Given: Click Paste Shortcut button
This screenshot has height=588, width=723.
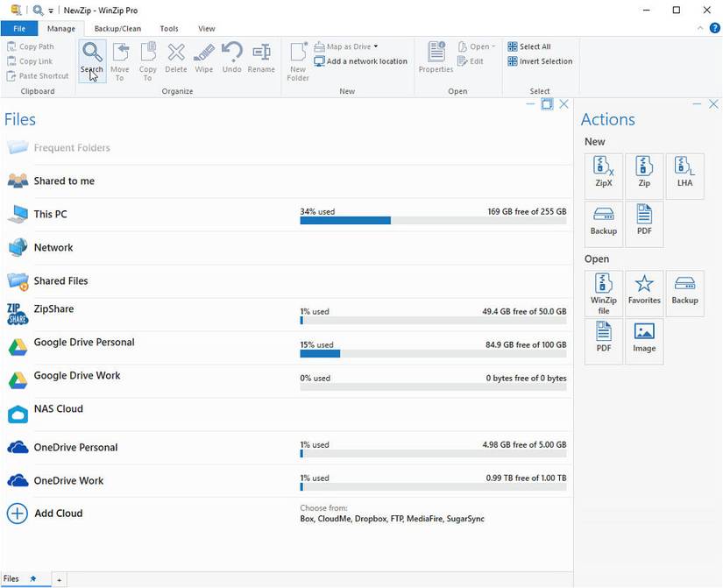Looking at the screenshot, I should click(x=38, y=76).
